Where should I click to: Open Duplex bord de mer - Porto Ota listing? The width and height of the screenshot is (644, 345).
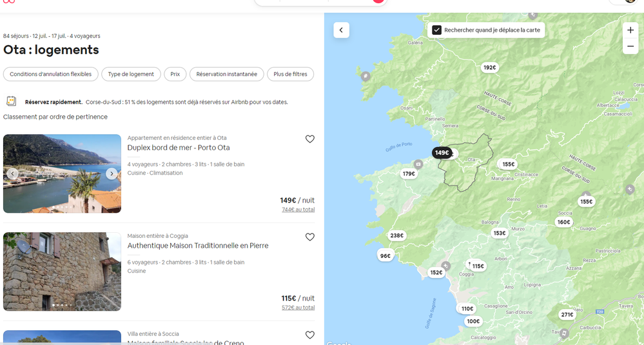coord(179,148)
